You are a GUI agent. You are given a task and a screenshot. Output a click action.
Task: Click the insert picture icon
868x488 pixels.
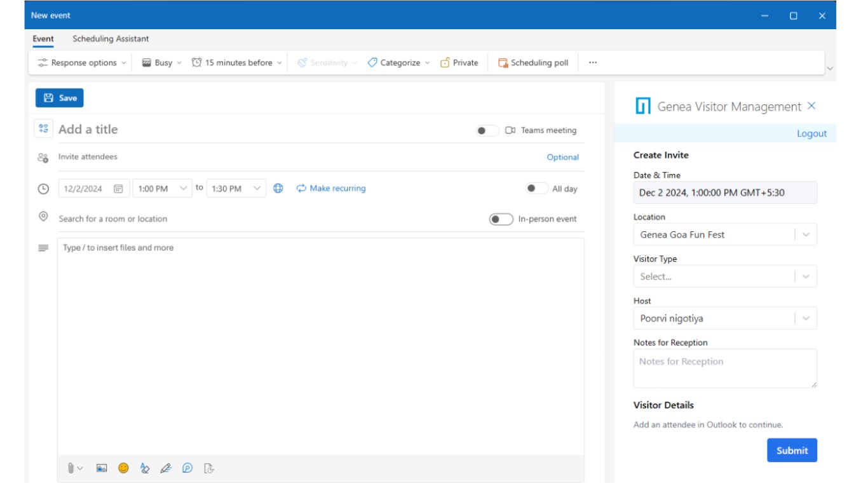click(102, 468)
